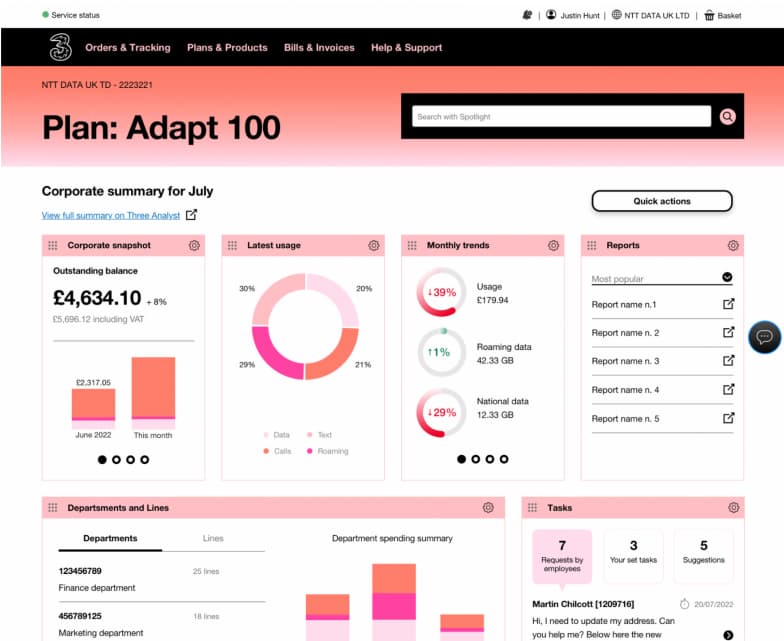Select the Marketing department row
Viewport: 784px width, 641px height.
click(162, 624)
